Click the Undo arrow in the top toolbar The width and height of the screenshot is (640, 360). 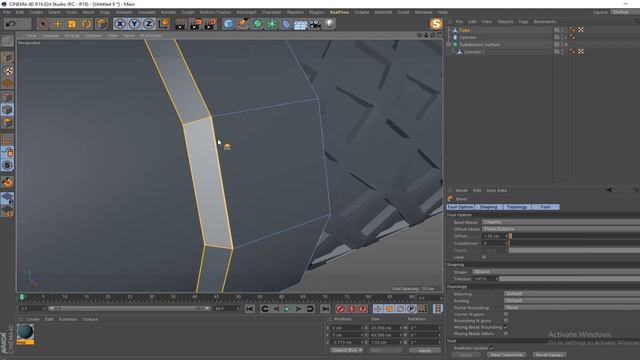coord(11,24)
